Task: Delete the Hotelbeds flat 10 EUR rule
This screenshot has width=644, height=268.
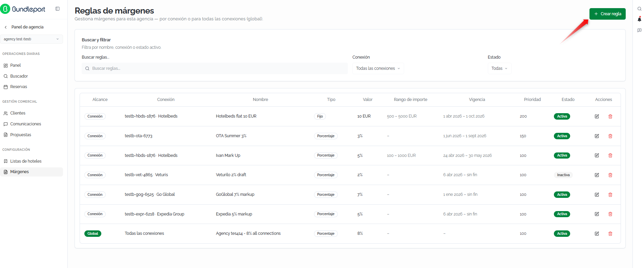Action: pos(610,116)
